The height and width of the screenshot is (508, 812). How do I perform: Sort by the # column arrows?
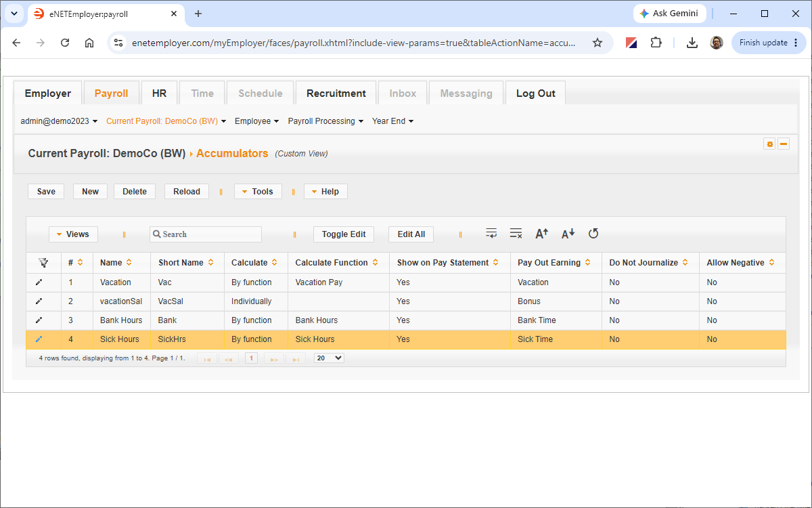click(x=81, y=263)
